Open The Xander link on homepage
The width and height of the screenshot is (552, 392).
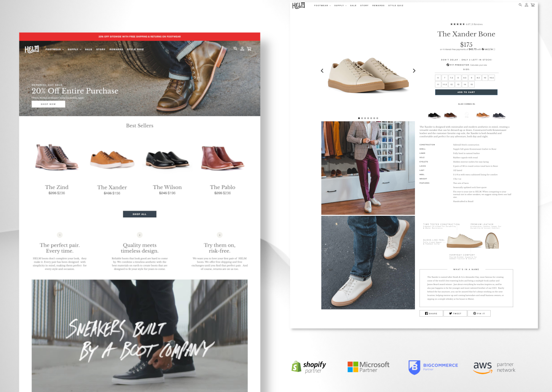coord(112,187)
